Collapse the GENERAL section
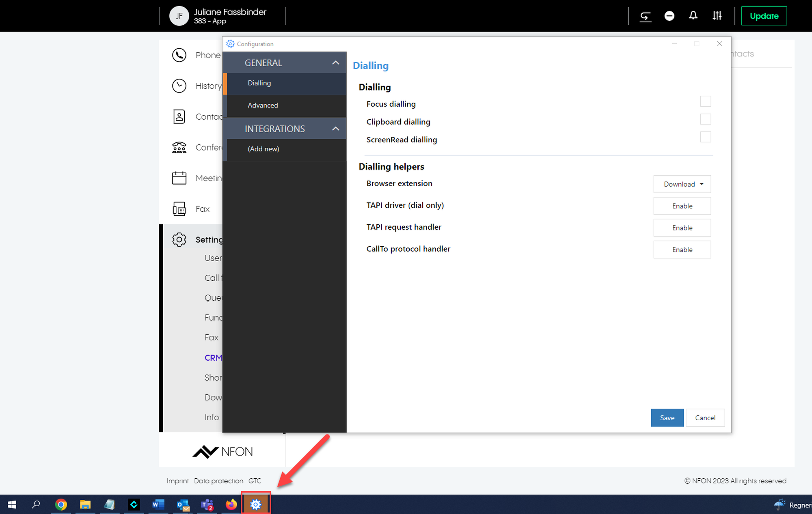This screenshot has width=812, height=514. click(x=335, y=63)
